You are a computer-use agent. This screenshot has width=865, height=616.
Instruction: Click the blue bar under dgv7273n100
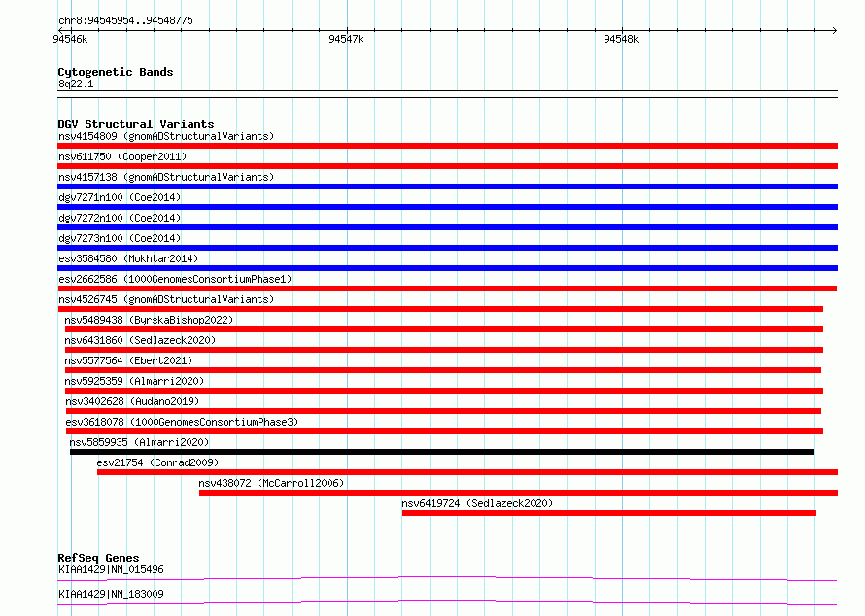[x=447, y=248]
